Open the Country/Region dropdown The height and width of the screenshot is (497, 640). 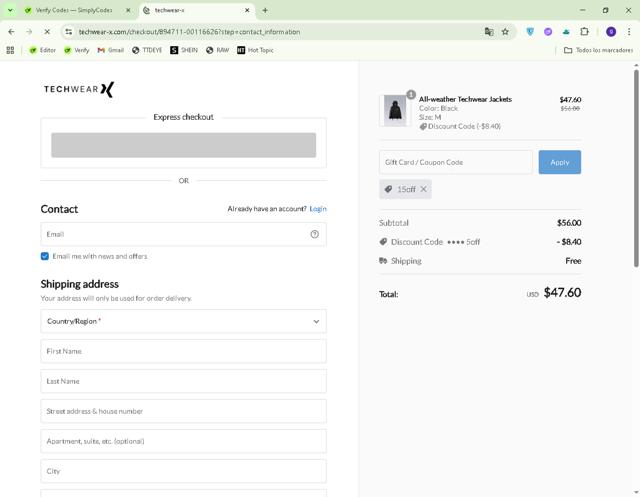point(183,321)
